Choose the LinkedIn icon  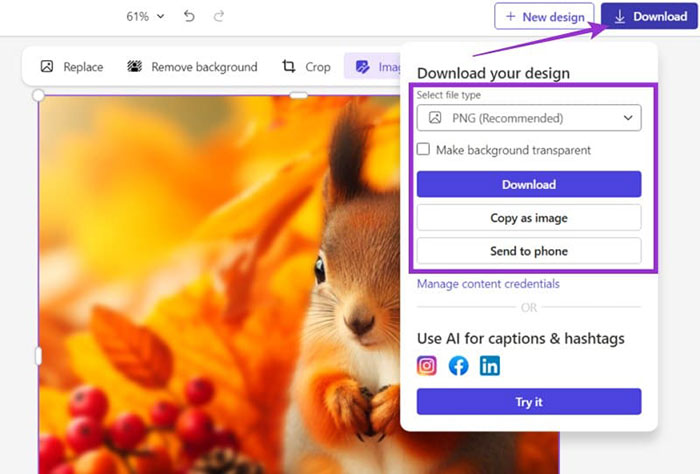(x=489, y=365)
